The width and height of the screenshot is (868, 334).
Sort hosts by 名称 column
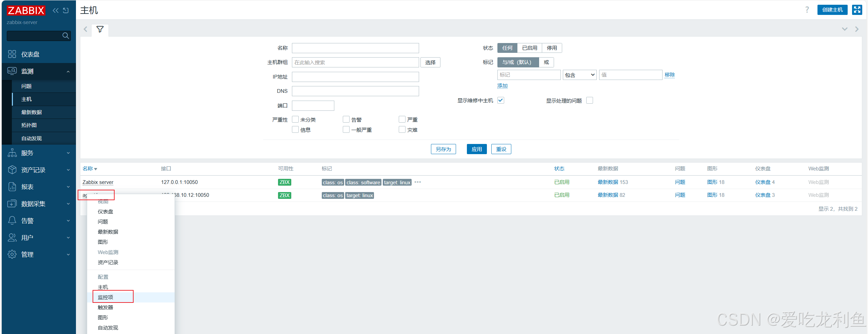pyautogui.click(x=90, y=169)
